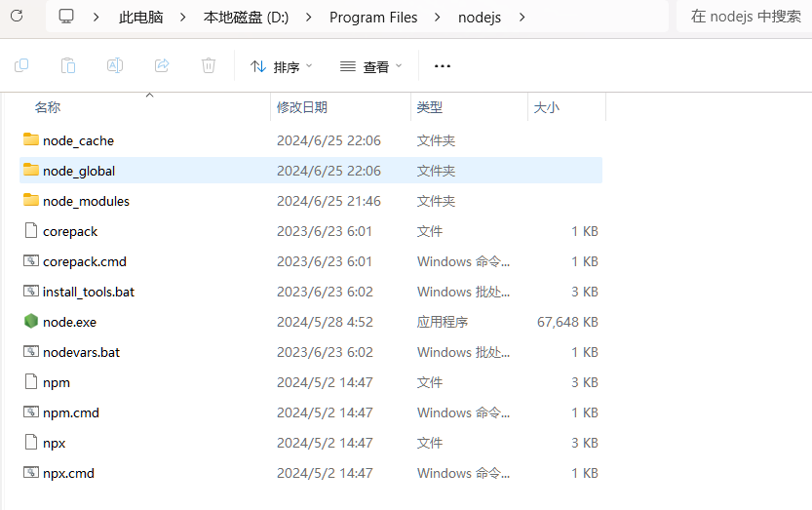This screenshot has width=812, height=510.
Task: Expand chevron after 此电脑 in breadcrumb
Action: click(183, 18)
